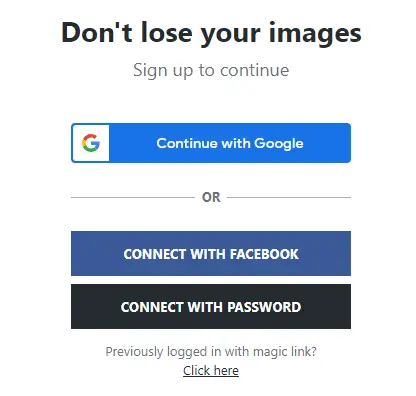Click the divider line right of OR
Screen dimensions: 416x396
pyautogui.click(x=289, y=197)
